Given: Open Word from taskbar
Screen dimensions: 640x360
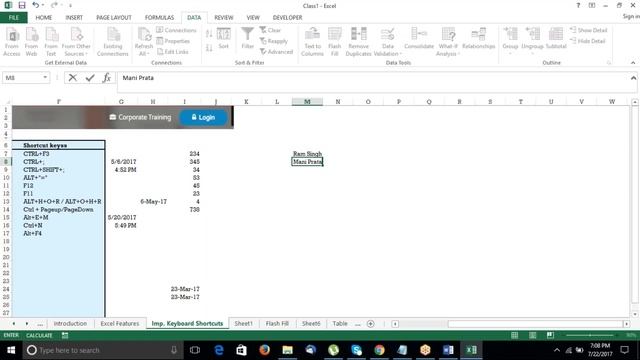Looking at the screenshot, I should pyautogui.click(x=448, y=350).
